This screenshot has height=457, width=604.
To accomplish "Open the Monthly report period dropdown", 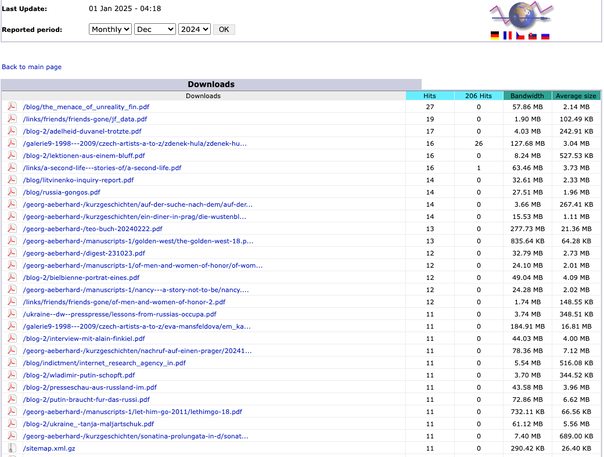I will coord(110,29).
